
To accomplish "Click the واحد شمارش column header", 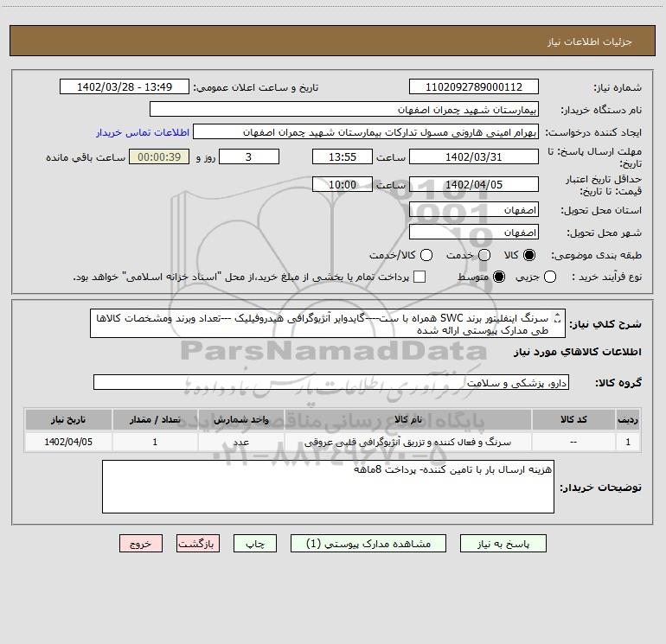I will click(x=240, y=419).
